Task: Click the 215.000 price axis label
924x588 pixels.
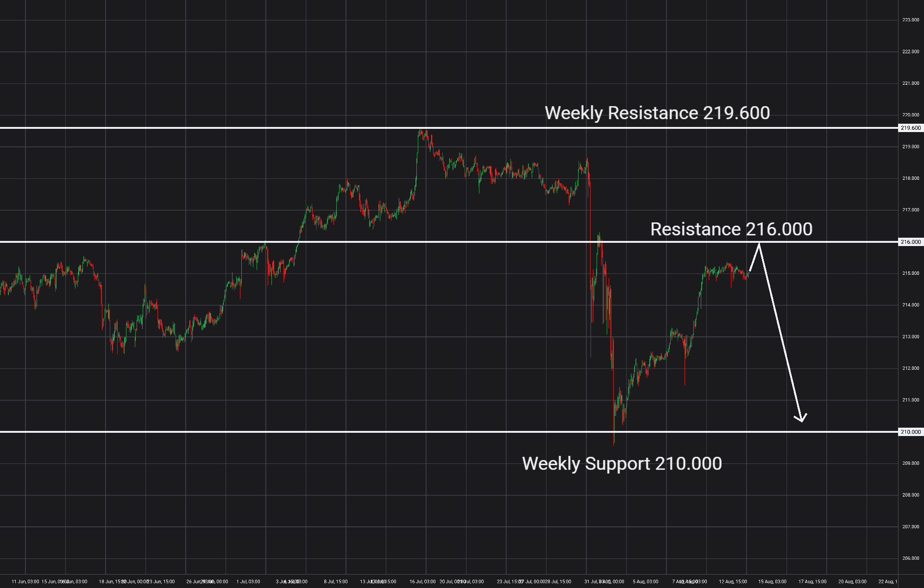Action: click(x=911, y=273)
